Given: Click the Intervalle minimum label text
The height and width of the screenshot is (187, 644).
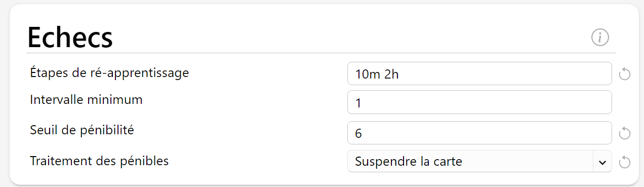Looking at the screenshot, I should pos(86,100).
